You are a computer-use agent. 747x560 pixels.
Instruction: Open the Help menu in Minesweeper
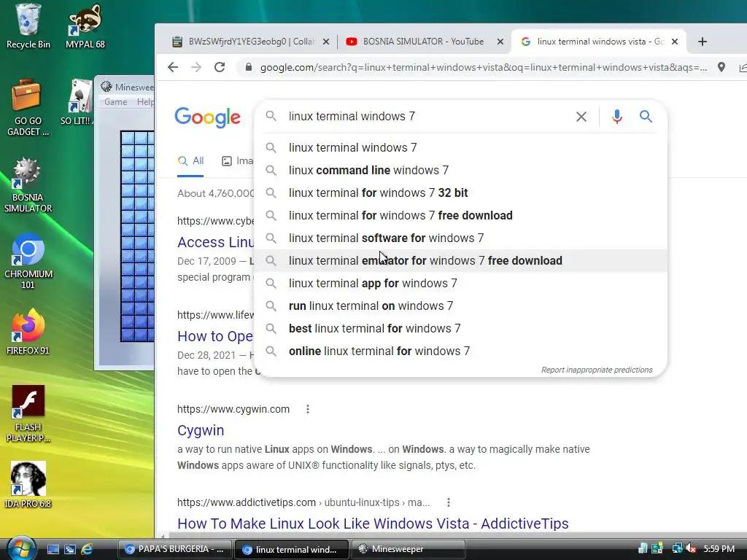coord(145,102)
